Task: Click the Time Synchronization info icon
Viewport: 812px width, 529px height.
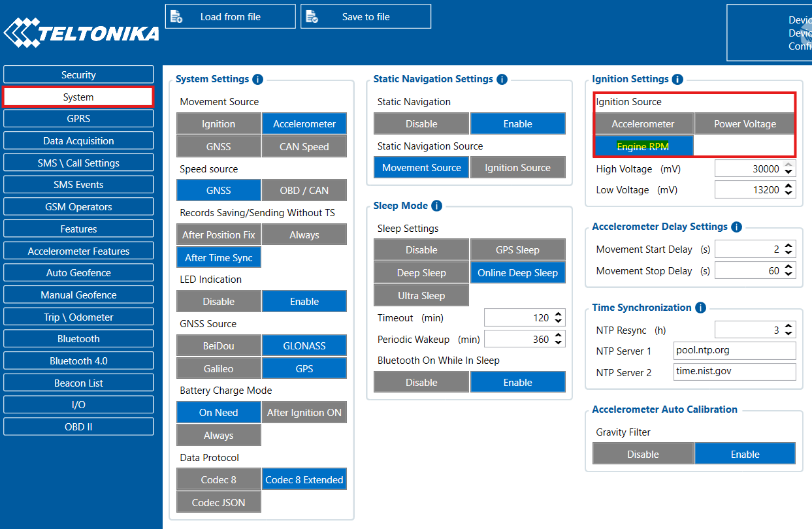Action: click(700, 308)
